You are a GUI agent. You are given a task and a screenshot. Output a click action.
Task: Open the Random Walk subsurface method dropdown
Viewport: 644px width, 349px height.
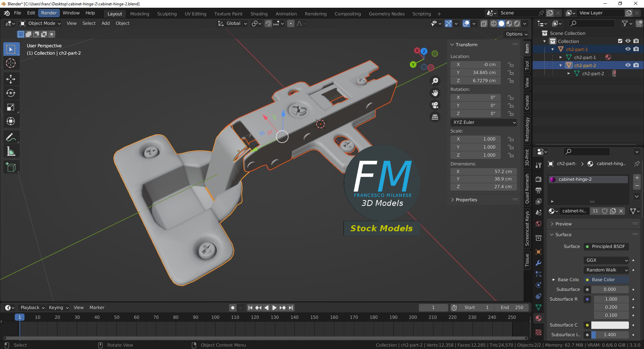606,270
